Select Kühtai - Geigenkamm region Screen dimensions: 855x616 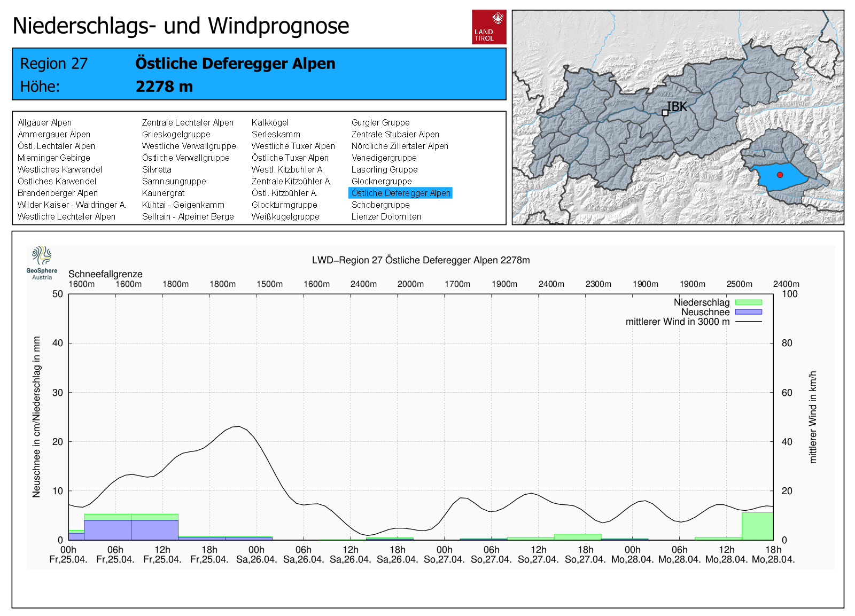183,205
